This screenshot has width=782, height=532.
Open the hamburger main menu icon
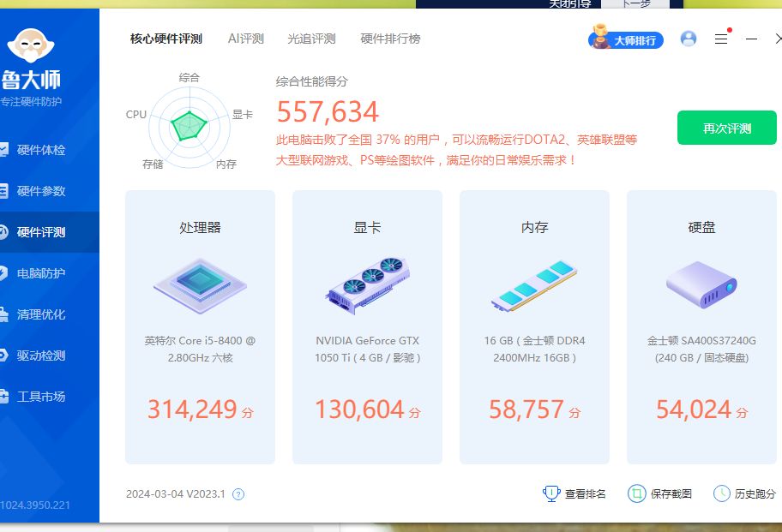coord(721,39)
